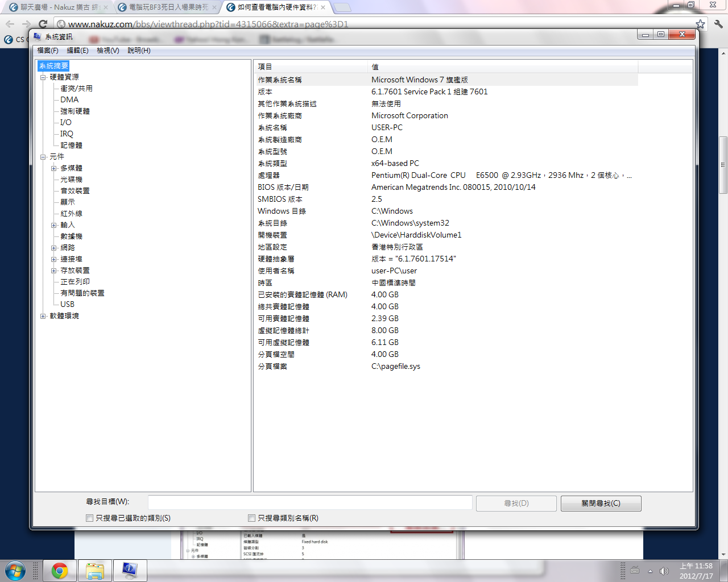Enable 只搜尋已選取的類別 checkbox
The image size is (728, 582).
pos(89,518)
